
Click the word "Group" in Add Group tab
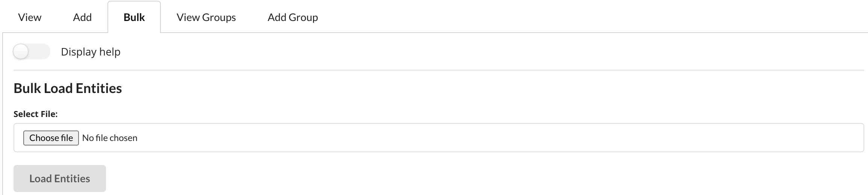303,17
